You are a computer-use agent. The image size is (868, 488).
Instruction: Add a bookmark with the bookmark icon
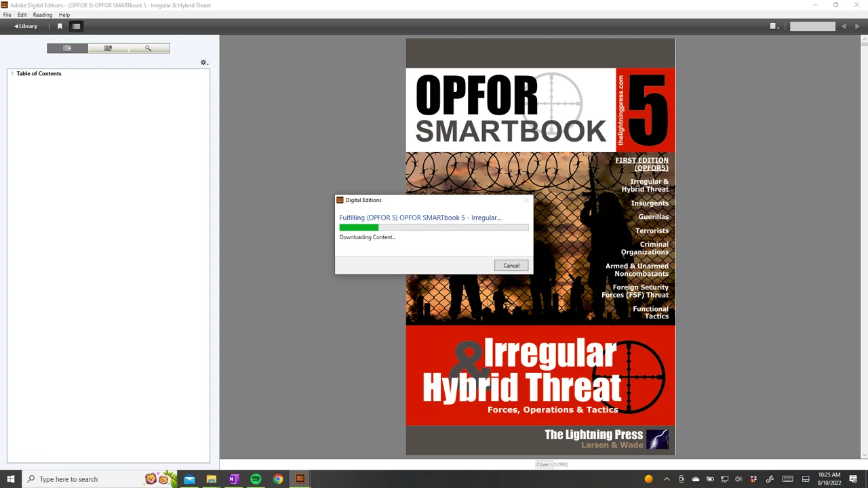click(x=60, y=26)
